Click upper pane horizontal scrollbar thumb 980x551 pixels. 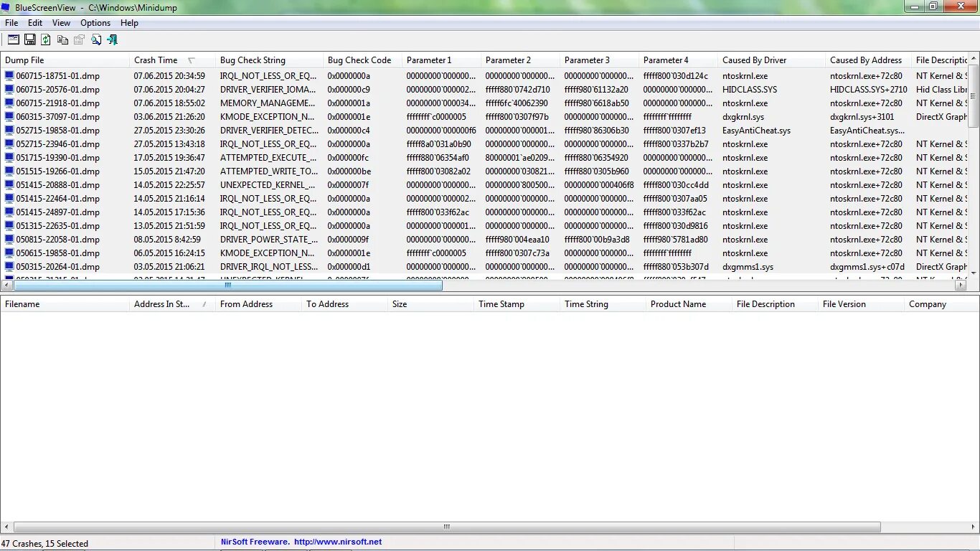click(228, 285)
